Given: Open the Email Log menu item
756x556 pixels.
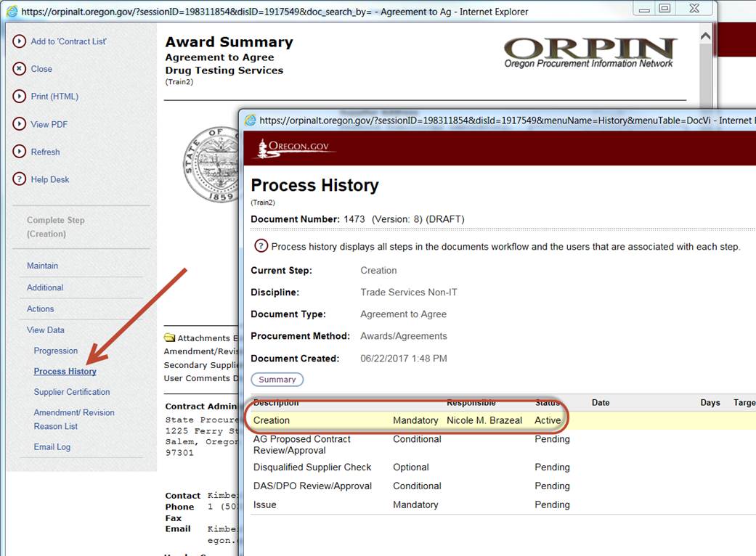Looking at the screenshot, I should [52, 446].
